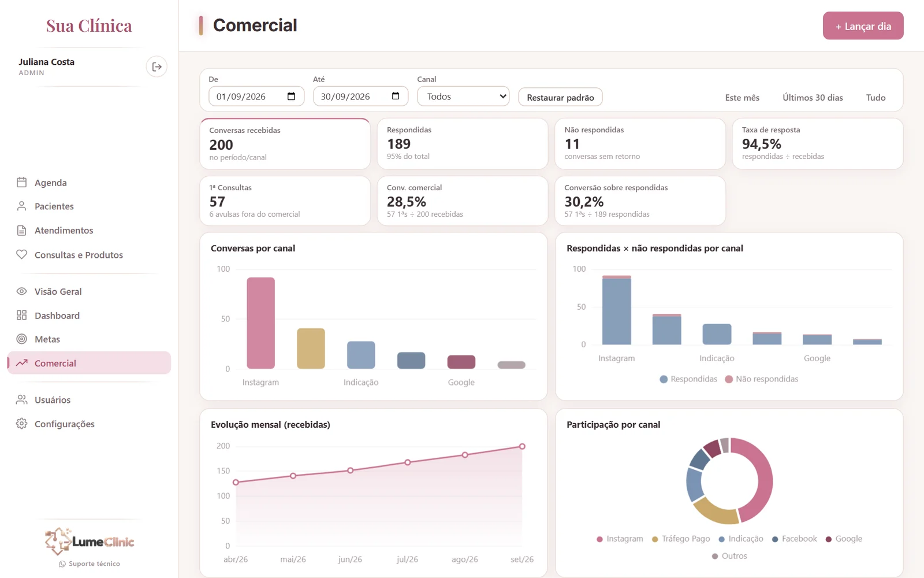The image size is (924, 578).
Task: Toggle Não respondidas series in chart legend
Action: 762,379
